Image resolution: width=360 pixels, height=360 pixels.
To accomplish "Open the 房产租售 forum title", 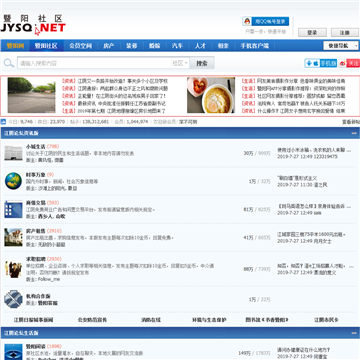I will [36, 231].
